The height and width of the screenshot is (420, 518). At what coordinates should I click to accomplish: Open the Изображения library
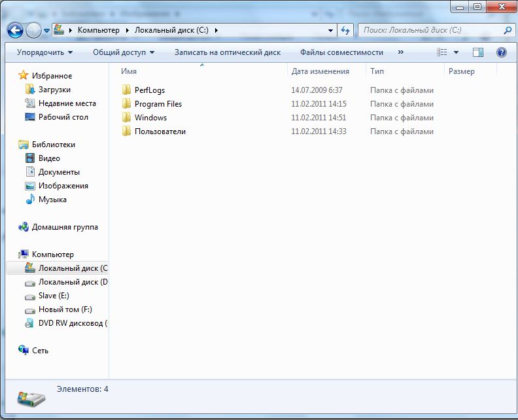pyautogui.click(x=63, y=186)
